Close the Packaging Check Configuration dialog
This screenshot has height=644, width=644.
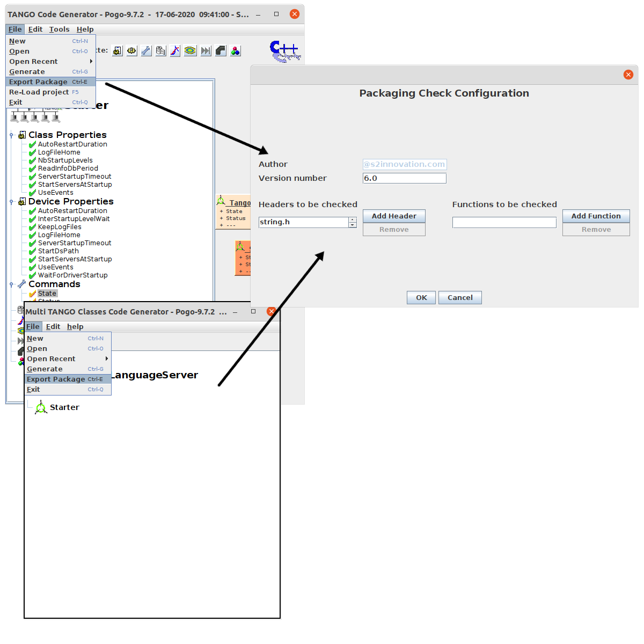tap(628, 75)
